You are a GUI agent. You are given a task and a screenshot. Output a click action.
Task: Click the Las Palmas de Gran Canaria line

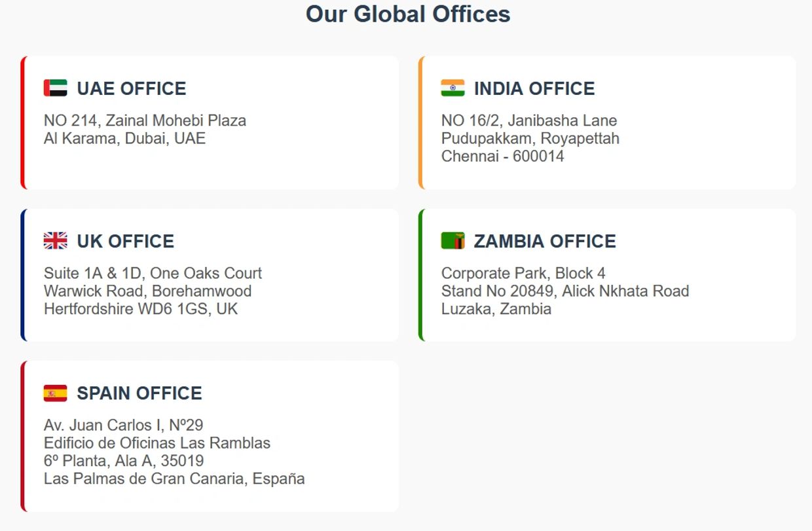point(174,478)
